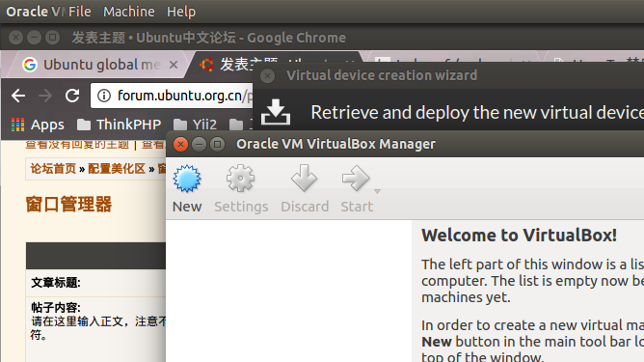644x362 pixels.
Task: Close the Ubuntu global menu tab
Action: [x=174, y=65]
